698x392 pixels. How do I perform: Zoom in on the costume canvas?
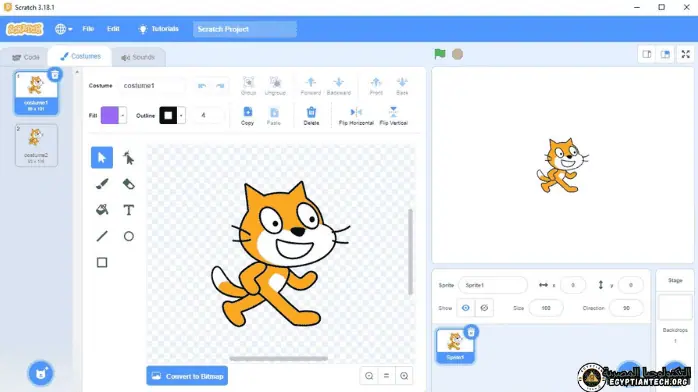pyautogui.click(x=404, y=376)
